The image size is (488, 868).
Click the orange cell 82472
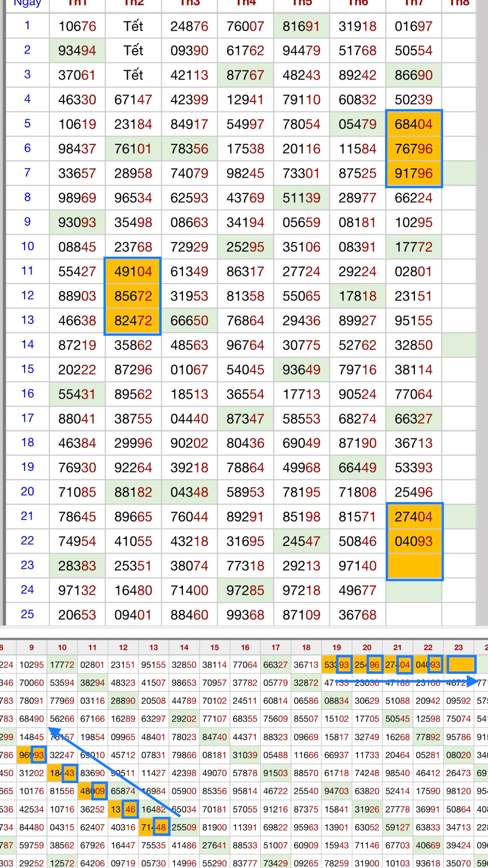pos(133,320)
